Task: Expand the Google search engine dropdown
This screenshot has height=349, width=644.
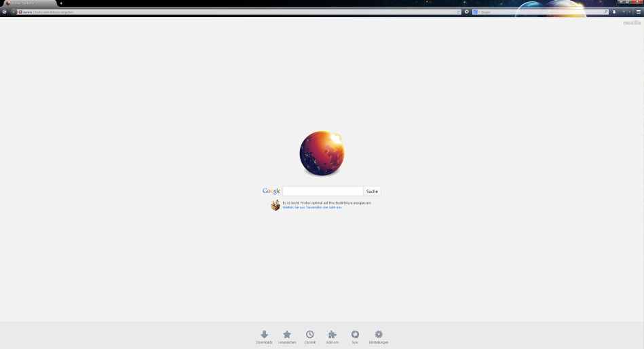Action: coord(476,12)
